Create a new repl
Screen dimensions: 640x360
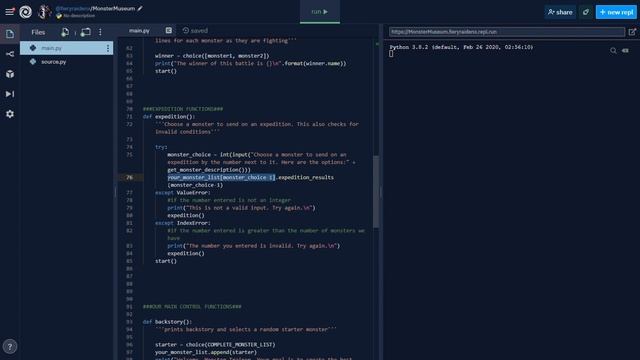(616, 12)
